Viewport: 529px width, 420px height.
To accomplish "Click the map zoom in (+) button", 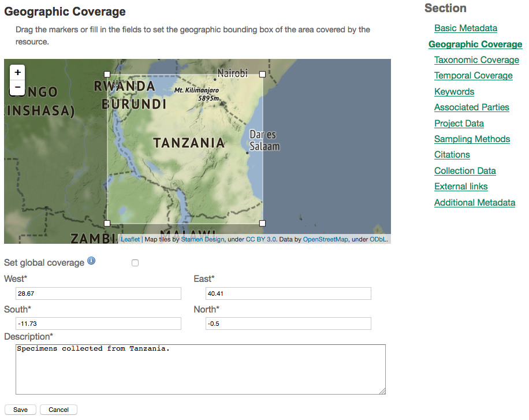I will [18, 72].
